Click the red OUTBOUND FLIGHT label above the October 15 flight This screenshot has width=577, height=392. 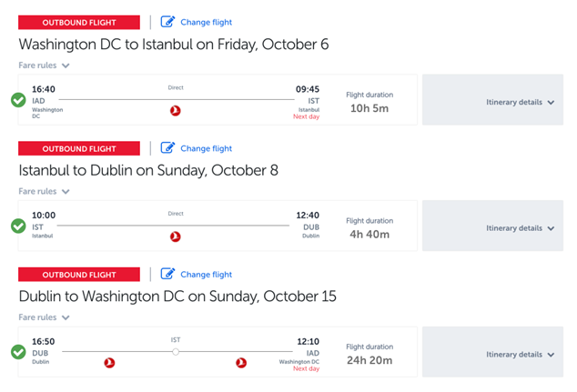[x=79, y=275]
